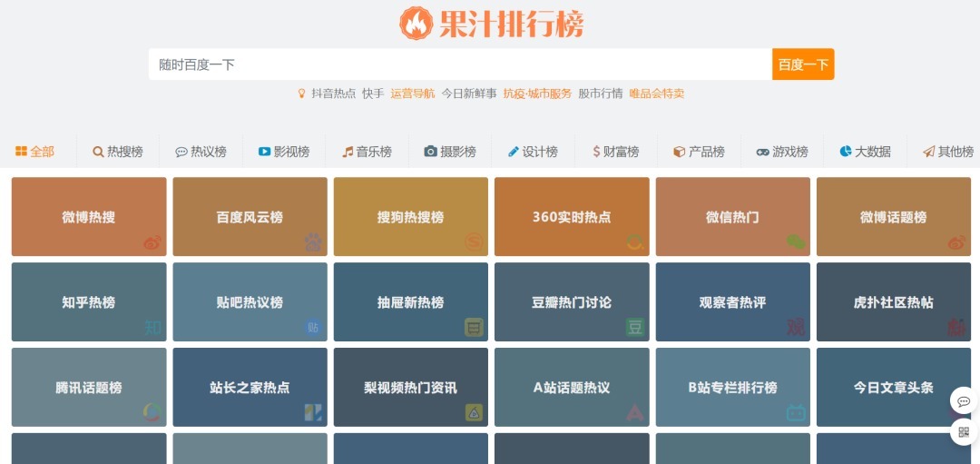This screenshot has height=464, width=980.
Task: Open the 快手 link
Action: 373,94
